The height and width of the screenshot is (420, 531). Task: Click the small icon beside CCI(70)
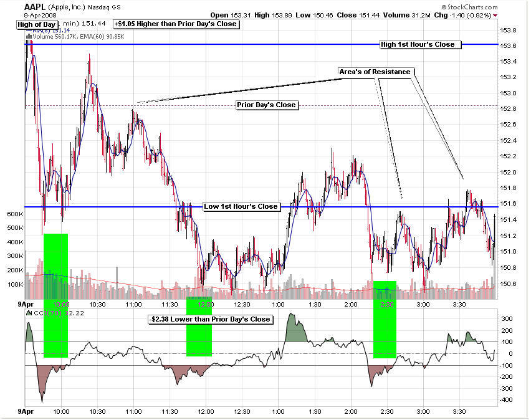(x=29, y=313)
